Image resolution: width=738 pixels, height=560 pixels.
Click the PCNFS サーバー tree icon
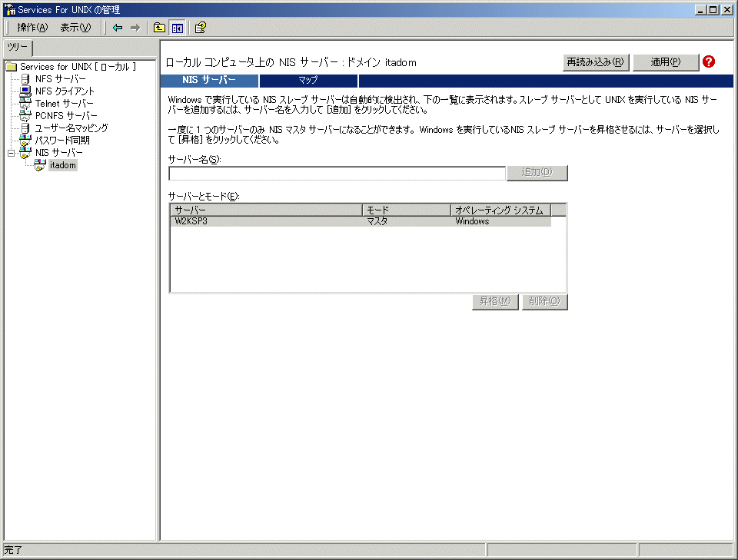coord(25,115)
